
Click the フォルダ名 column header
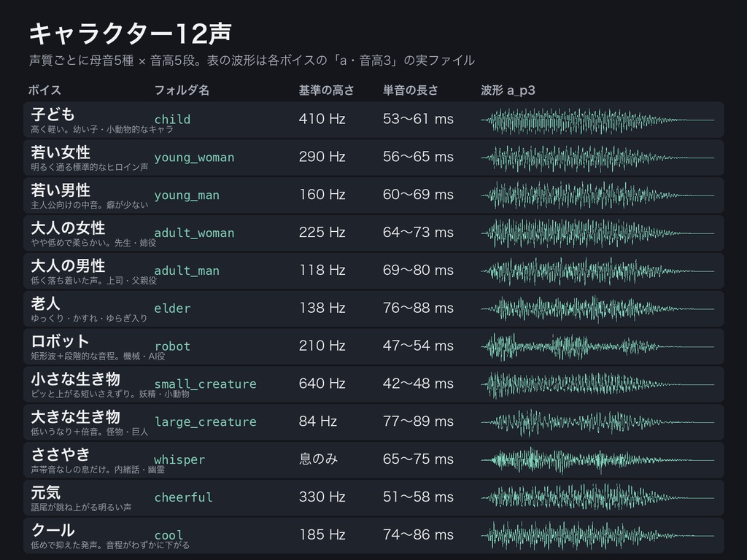182,90
